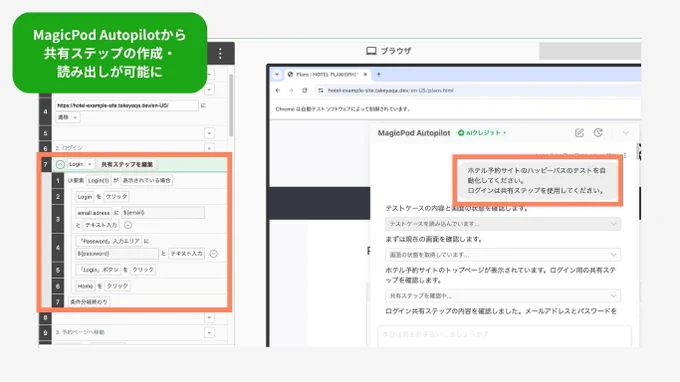Open the クリック command in substep 2
The height and width of the screenshot is (382, 680).
[x=117, y=196]
